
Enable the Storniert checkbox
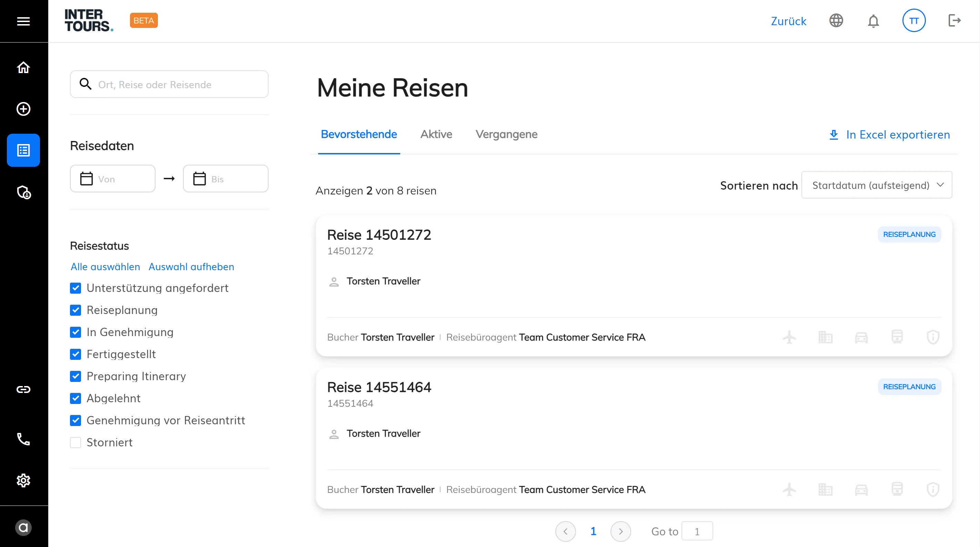[76, 443]
